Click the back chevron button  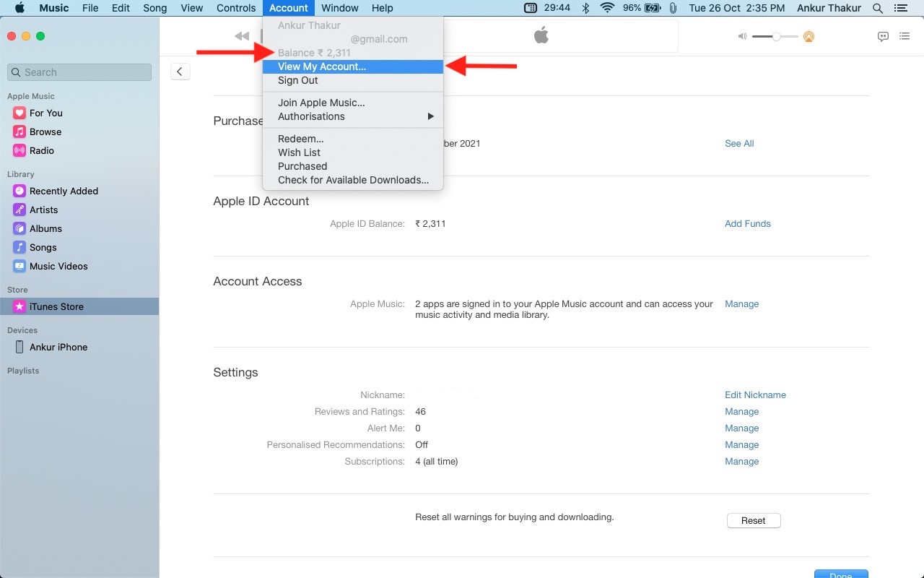(x=180, y=71)
